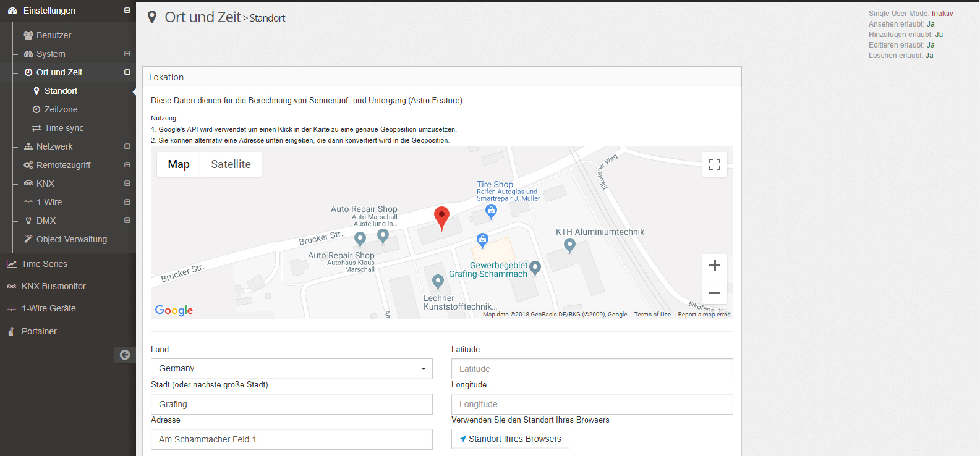Viewport: 980px width, 456px height.
Task: Click the Google logo on the map
Action: (174, 310)
